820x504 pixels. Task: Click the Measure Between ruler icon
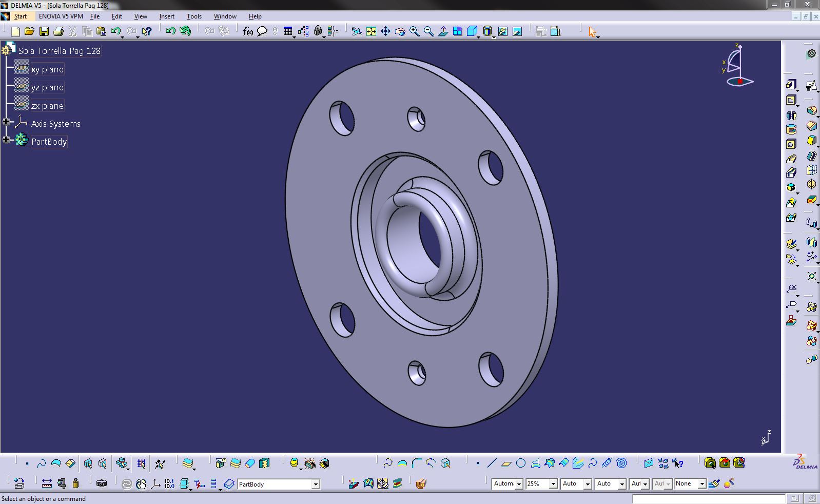click(47, 483)
